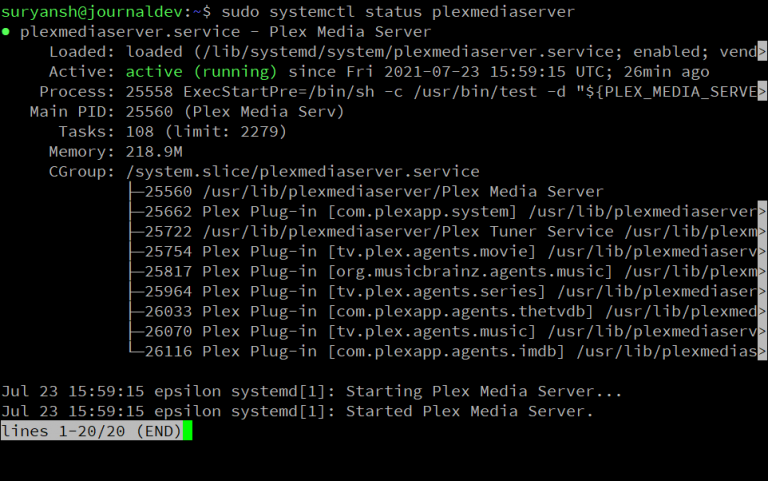The image size is (768, 481).
Task: Click the command 'sudo systemctl status plexmediaserver'
Action: coord(398,12)
